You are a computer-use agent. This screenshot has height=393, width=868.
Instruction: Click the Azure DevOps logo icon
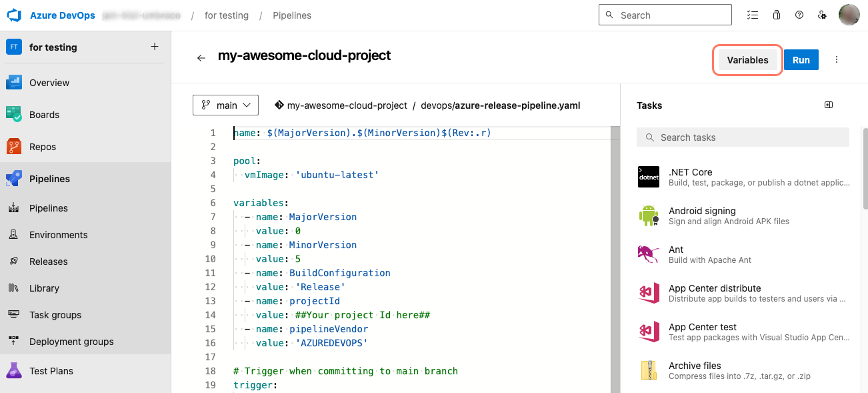[x=15, y=15]
